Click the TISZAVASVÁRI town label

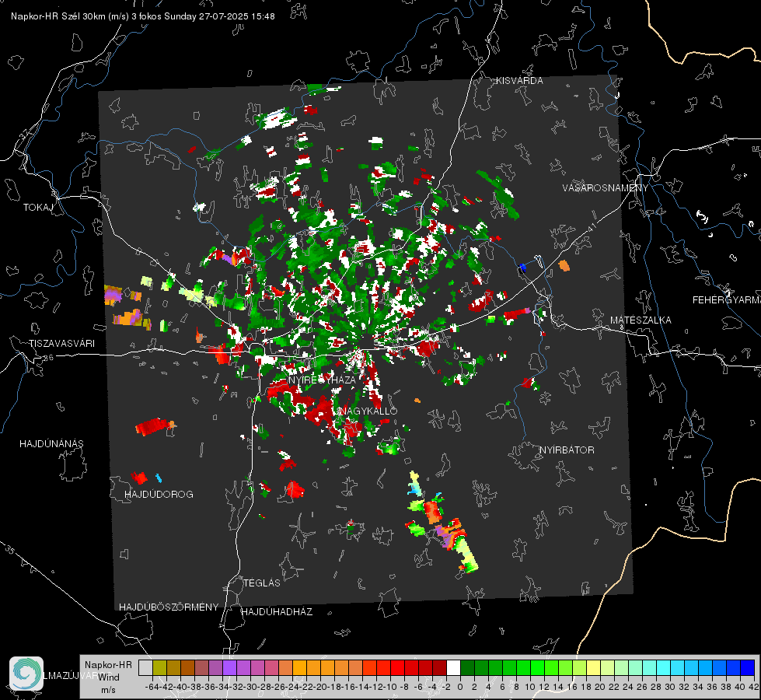[x=61, y=344]
